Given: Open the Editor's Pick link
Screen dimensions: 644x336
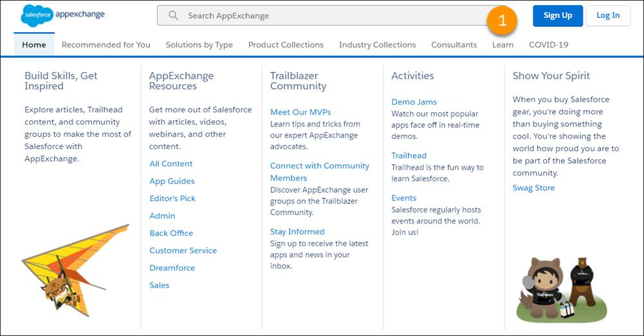Looking at the screenshot, I should tap(172, 198).
